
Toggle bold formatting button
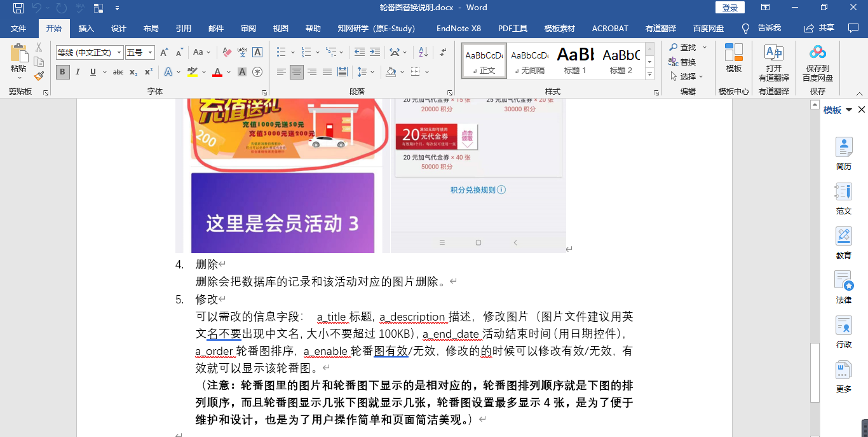click(62, 72)
